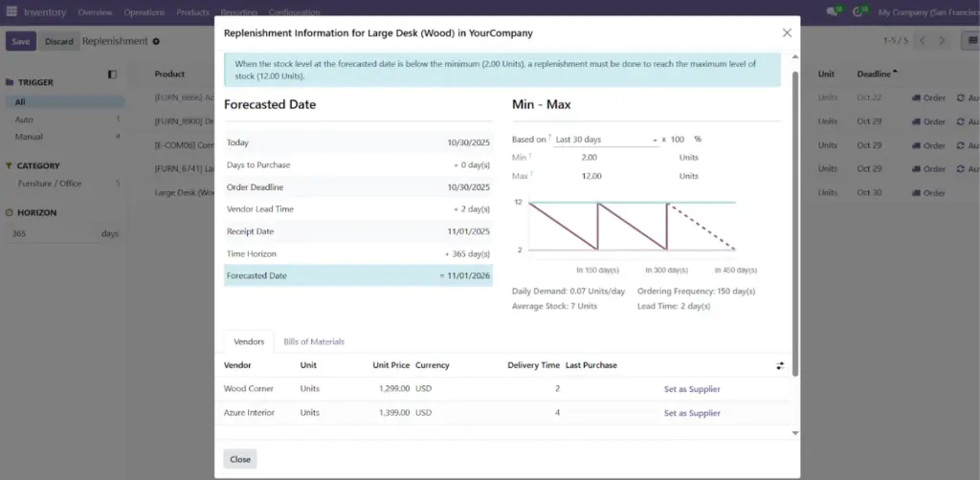Viewport: 980px width, 480px height.
Task: Click the Save button
Action: [x=21, y=41]
